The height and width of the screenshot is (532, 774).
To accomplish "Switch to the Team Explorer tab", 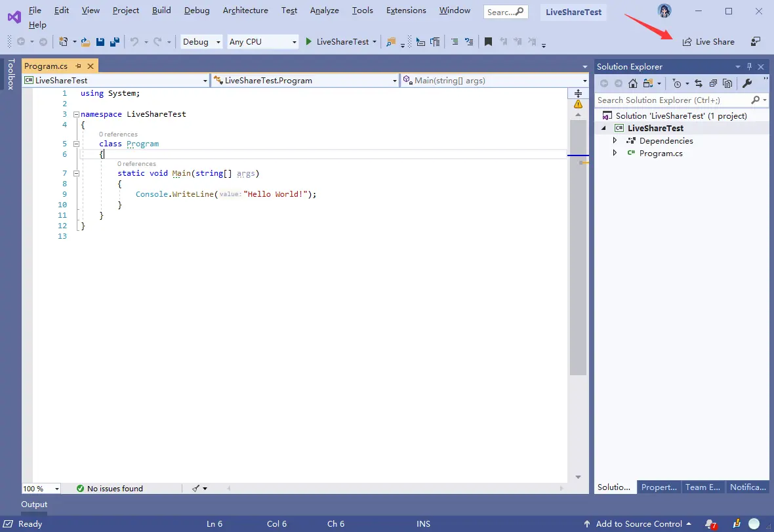I will pos(703,487).
